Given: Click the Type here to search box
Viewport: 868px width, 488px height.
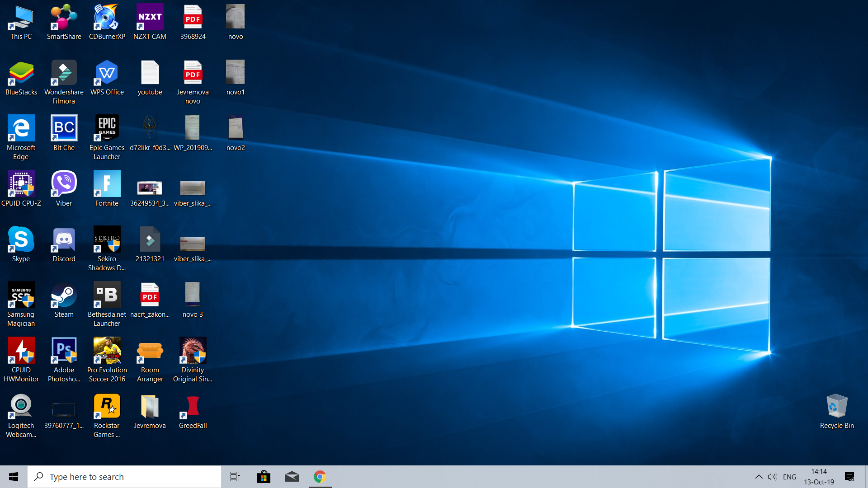Looking at the screenshot, I should 124,477.
